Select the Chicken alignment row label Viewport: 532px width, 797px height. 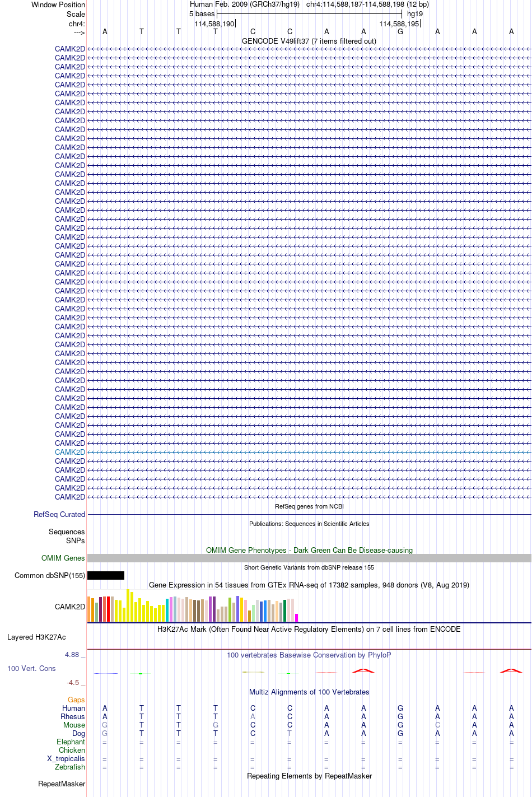(x=72, y=751)
